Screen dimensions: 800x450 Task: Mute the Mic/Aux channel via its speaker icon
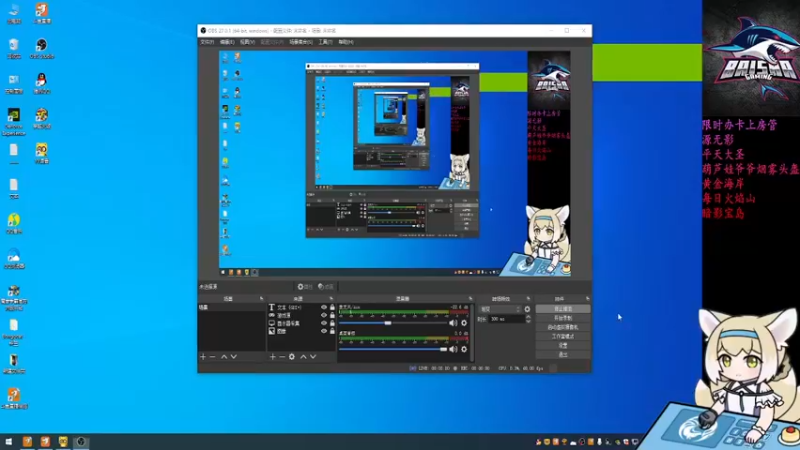(453, 323)
